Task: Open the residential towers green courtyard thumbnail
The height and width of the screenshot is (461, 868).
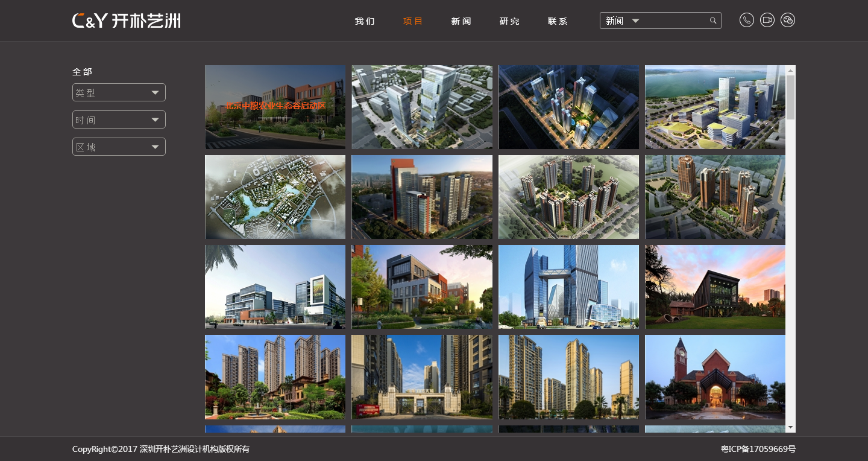Action: (568, 197)
